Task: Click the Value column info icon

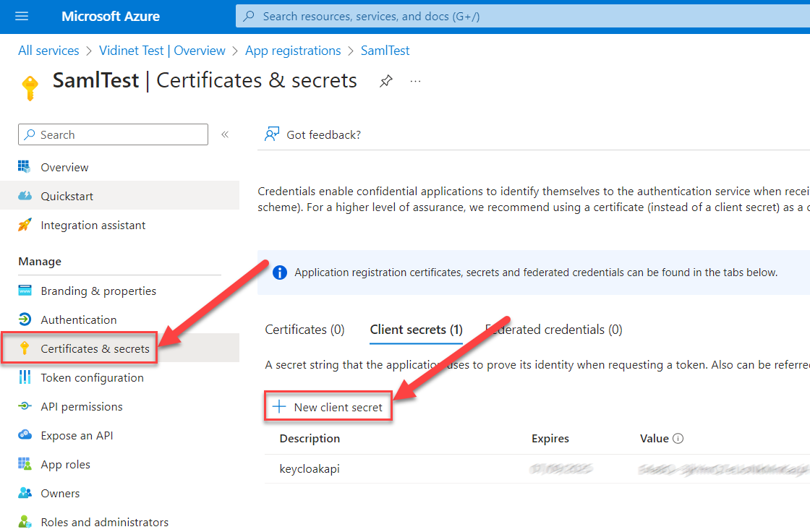Action: (x=678, y=439)
